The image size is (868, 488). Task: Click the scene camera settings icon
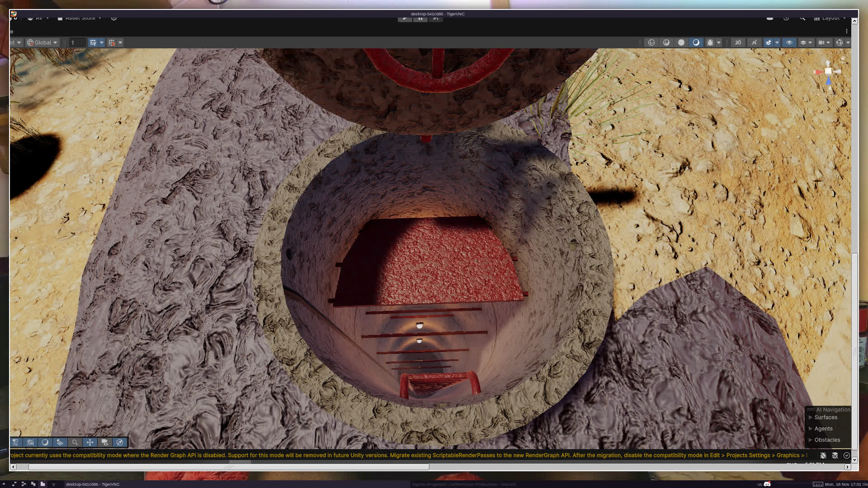tap(821, 42)
